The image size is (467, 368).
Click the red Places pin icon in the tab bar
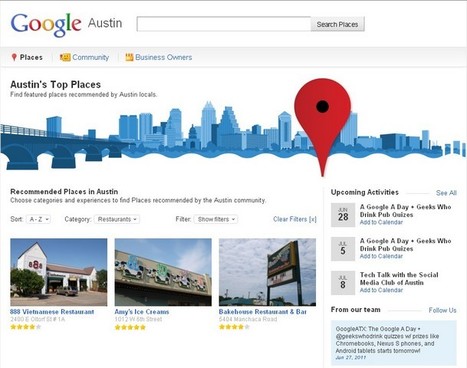tap(14, 57)
